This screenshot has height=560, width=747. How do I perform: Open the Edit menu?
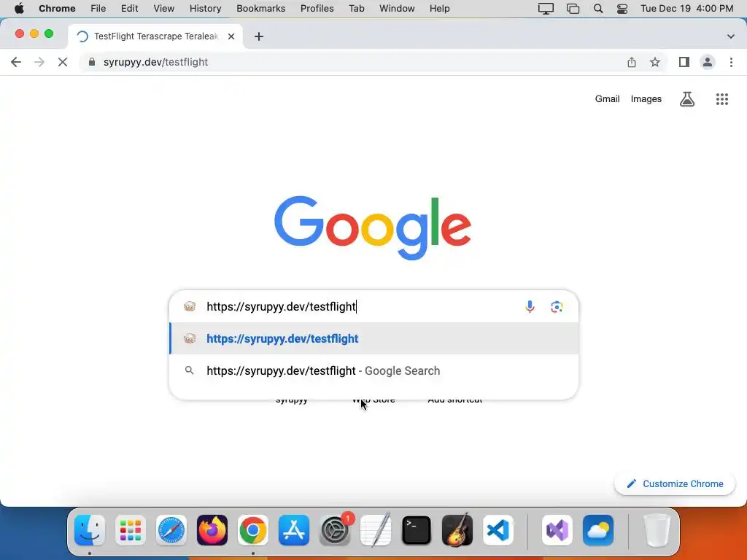[130, 9]
